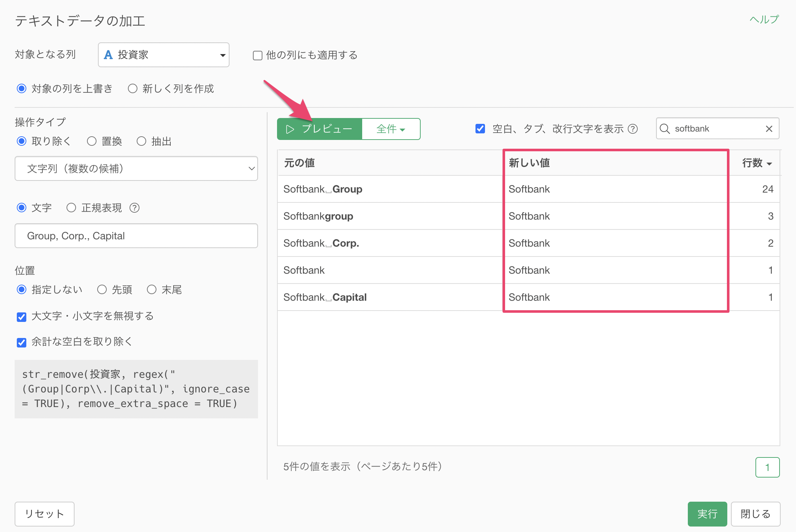Click the help icon beside 正規表現
The height and width of the screenshot is (532, 796).
134,208
